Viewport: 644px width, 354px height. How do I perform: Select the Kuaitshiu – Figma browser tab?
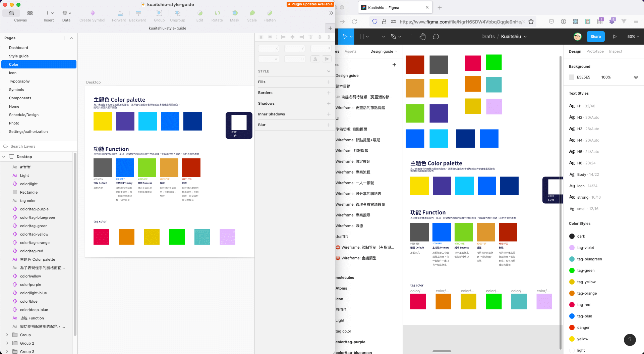395,7
